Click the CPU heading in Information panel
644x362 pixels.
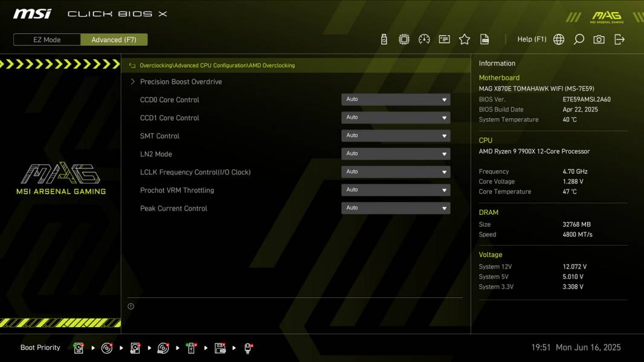point(486,140)
